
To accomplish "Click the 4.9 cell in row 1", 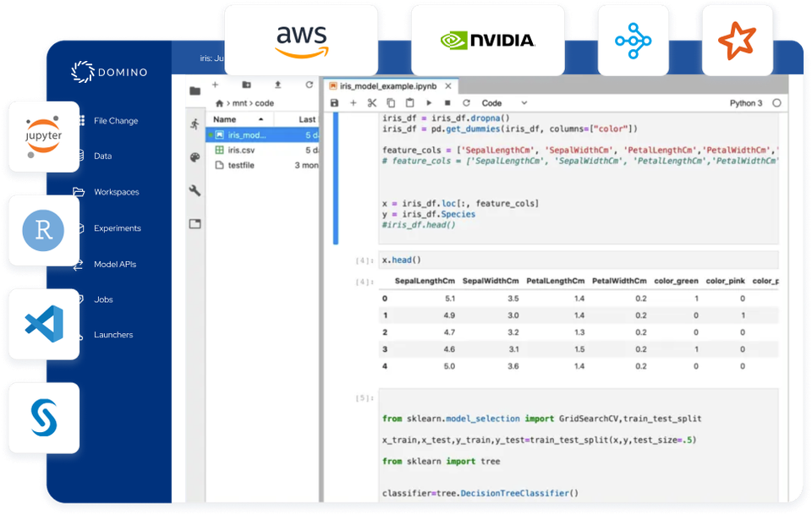I will click(449, 315).
